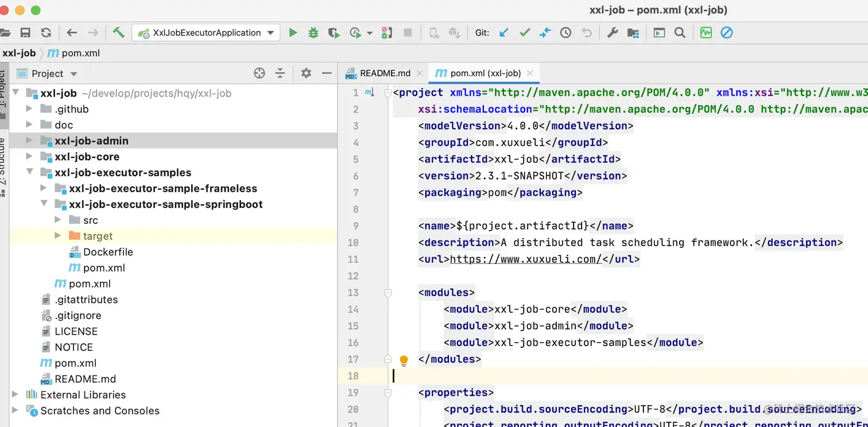This screenshot has width=868, height=427.
Task: Open settings with the wrench icon
Action: click(613, 33)
